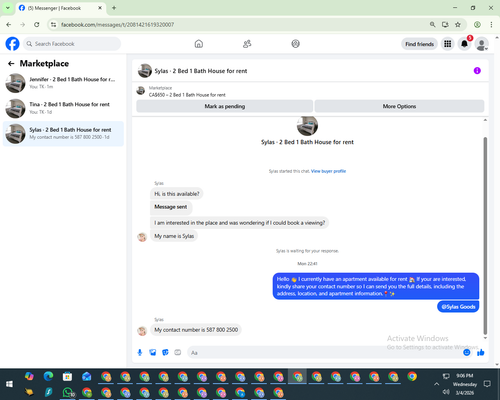Viewport: 500px width, 400px height.
Task: Click the chat scrollbar
Action: point(485,235)
